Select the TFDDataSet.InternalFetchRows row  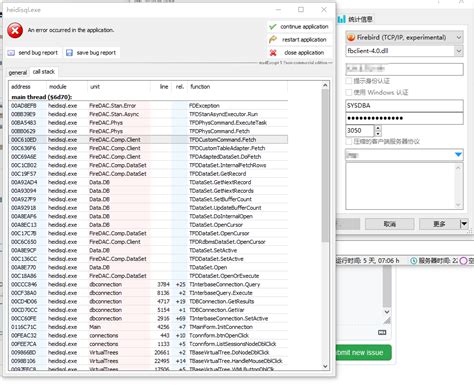coord(149,165)
